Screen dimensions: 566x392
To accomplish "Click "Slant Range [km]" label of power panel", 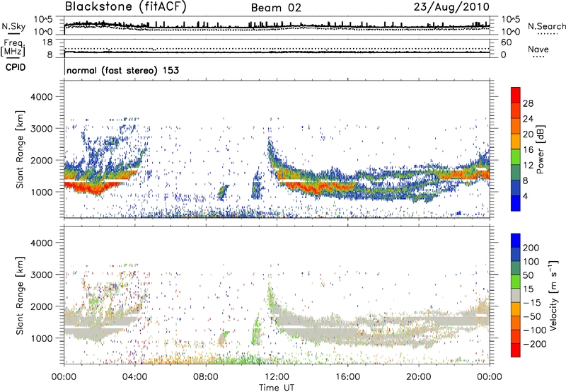I will click(x=20, y=149).
